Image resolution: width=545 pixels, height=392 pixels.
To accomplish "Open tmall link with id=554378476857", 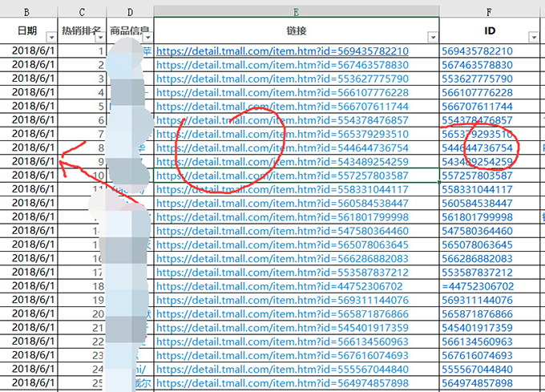I will point(282,120).
